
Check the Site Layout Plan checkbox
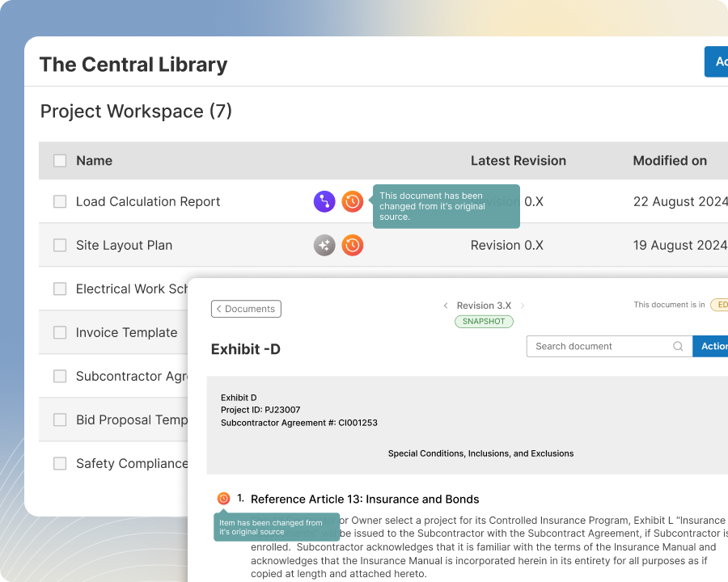[x=60, y=245]
